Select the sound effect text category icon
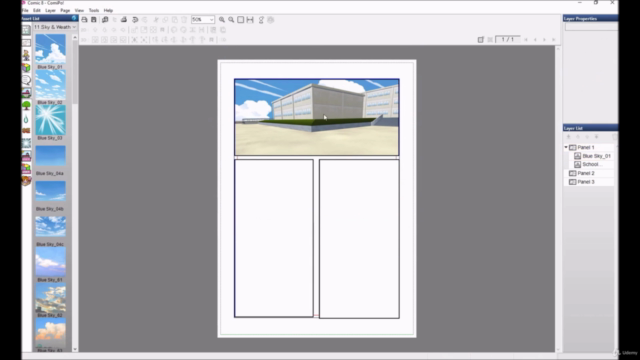 pyautogui.click(x=26, y=131)
